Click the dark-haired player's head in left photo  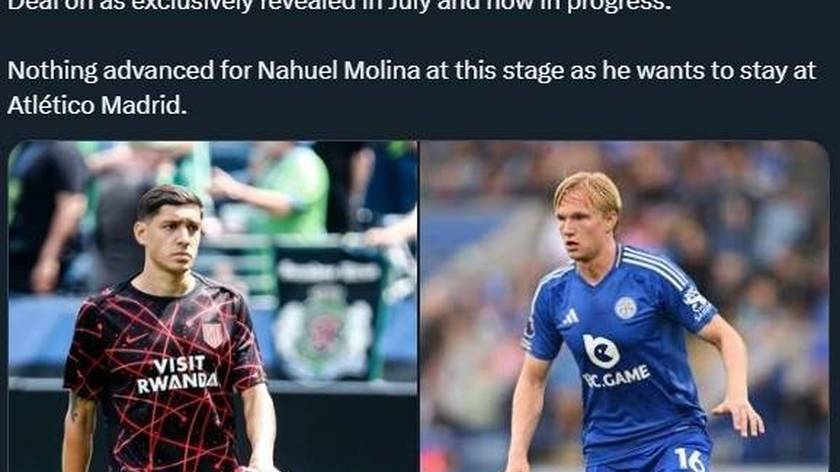[169, 227]
